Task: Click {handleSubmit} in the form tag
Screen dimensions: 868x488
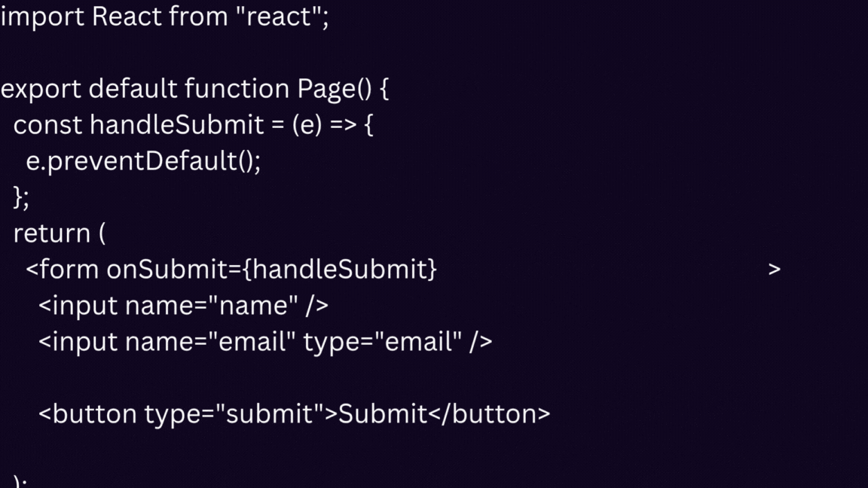Action: click(339, 270)
